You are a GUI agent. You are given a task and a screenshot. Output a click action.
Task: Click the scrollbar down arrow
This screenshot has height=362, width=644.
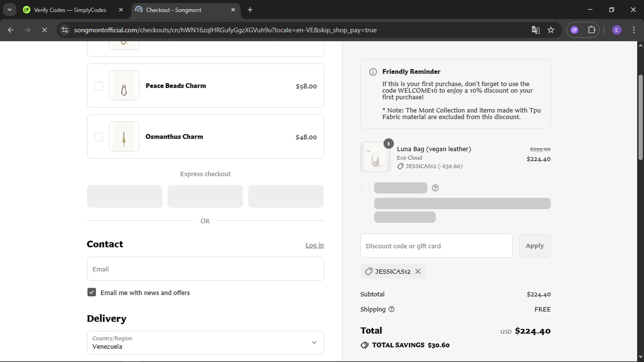(641, 357)
